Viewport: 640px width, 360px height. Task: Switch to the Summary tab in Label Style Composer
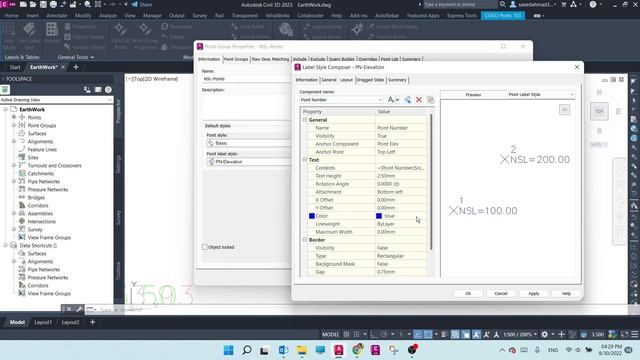click(397, 80)
